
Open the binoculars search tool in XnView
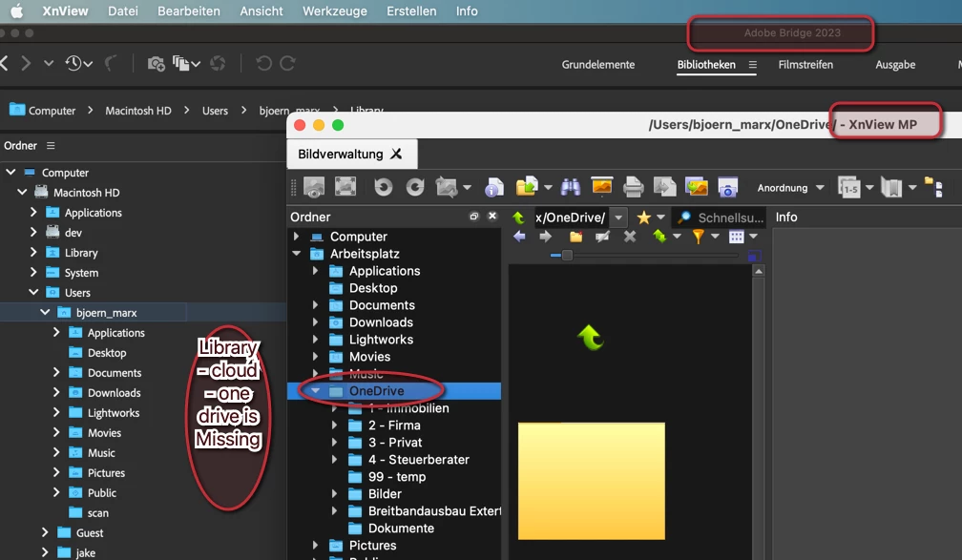(571, 187)
